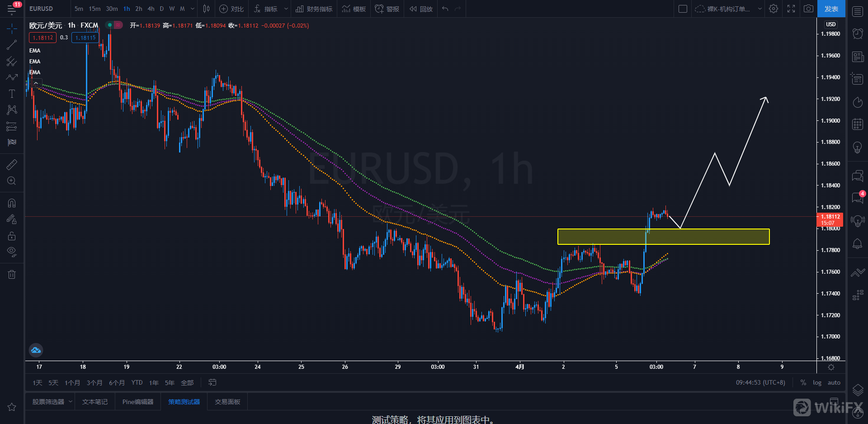This screenshot has height=424, width=868.
Task: Select the ruler measure tool
Action: (12, 165)
